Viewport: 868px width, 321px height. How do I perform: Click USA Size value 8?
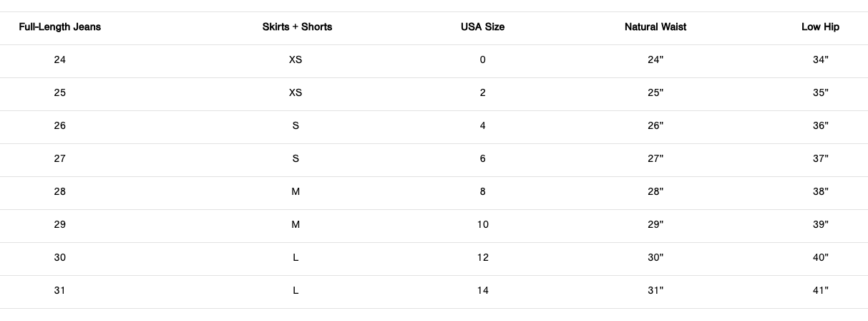coord(482,192)
